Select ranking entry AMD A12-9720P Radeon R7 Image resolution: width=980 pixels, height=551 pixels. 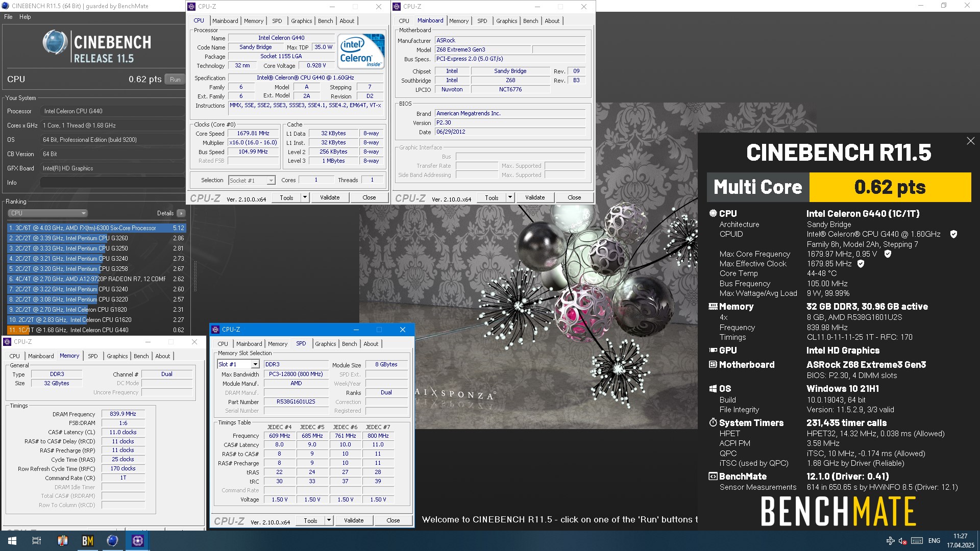click(96, 279)
